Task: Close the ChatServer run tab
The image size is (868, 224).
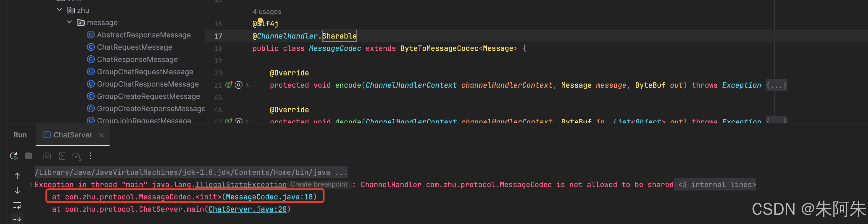Action: coord(101,135)
